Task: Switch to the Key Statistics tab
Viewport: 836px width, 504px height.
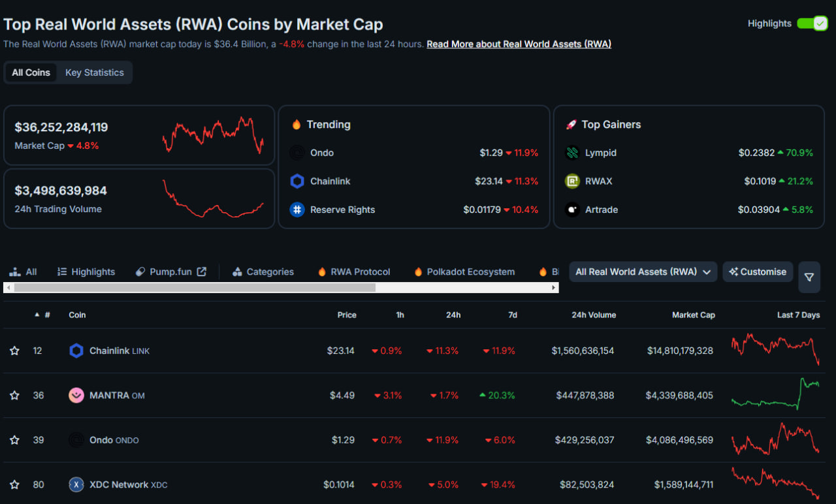Action: (94, 72)
